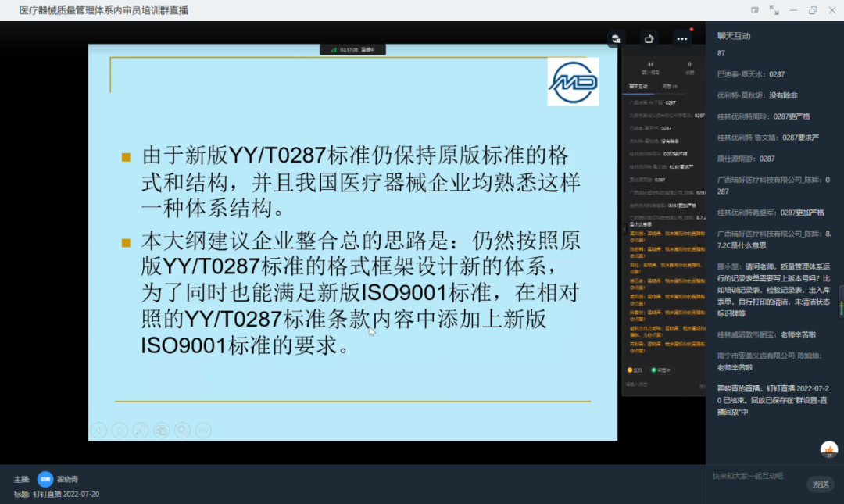The width and height of the screenshot is (844, 504).
Task: Click 桂林优利特蒋继军 0287更加严格 message
Action: tap(771, 213)
